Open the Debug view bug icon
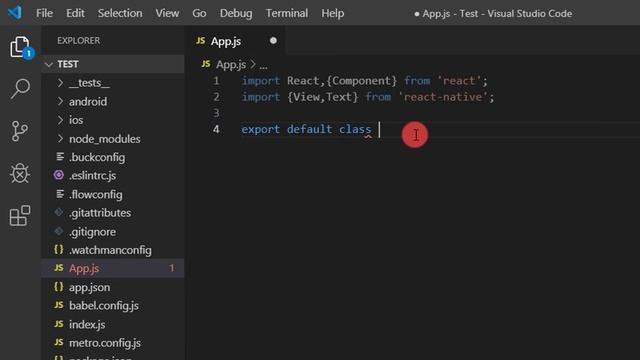The image size is (640, 360). pos(20,173)
